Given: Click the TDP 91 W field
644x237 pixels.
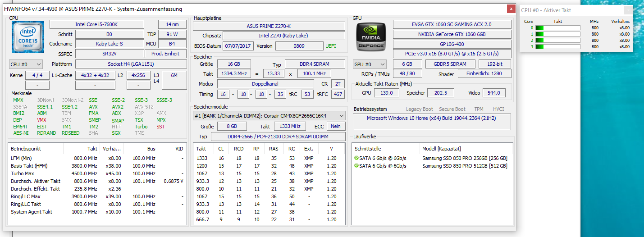Looking at the screenshot, I should click(172, 34).
